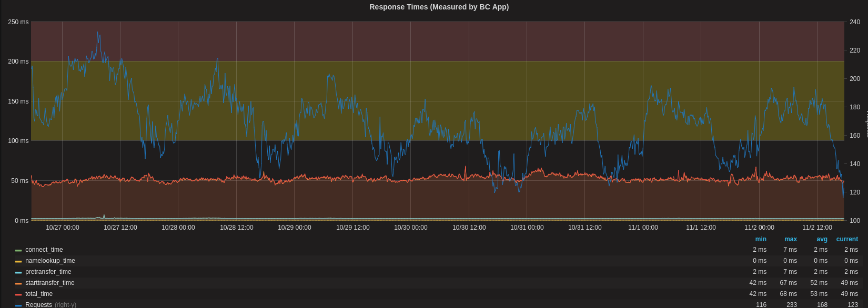868x308 pixels.
Task: Click the 220 right axis label
Action: tap(855, 50)
